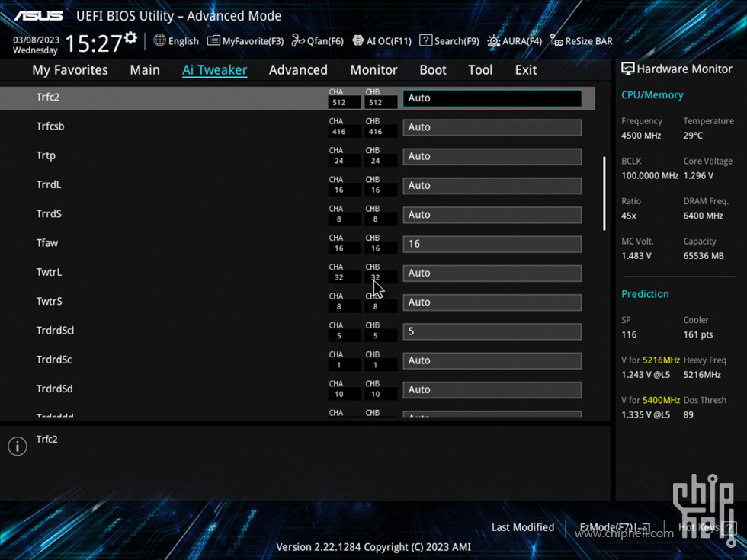The image size is (747, 560).
Task: Click the settings gear next to the clock
Action: (x=130, y=37)
